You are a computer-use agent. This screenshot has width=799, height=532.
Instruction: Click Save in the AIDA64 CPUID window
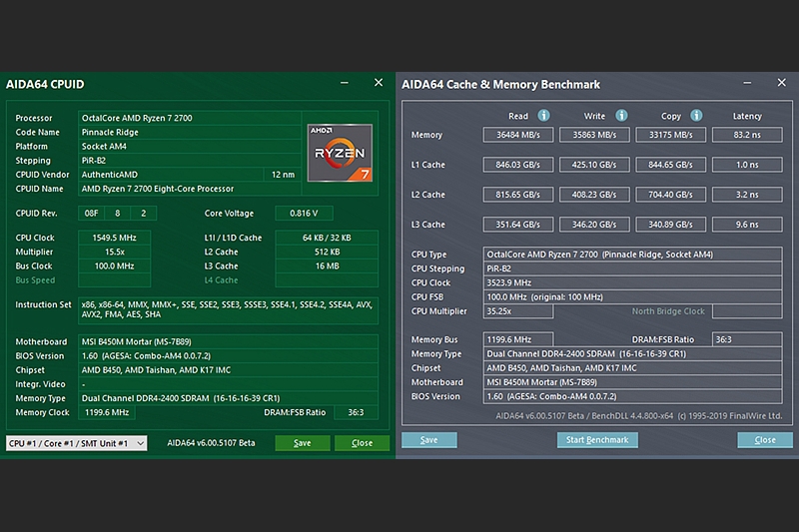(x=303, y=443)
